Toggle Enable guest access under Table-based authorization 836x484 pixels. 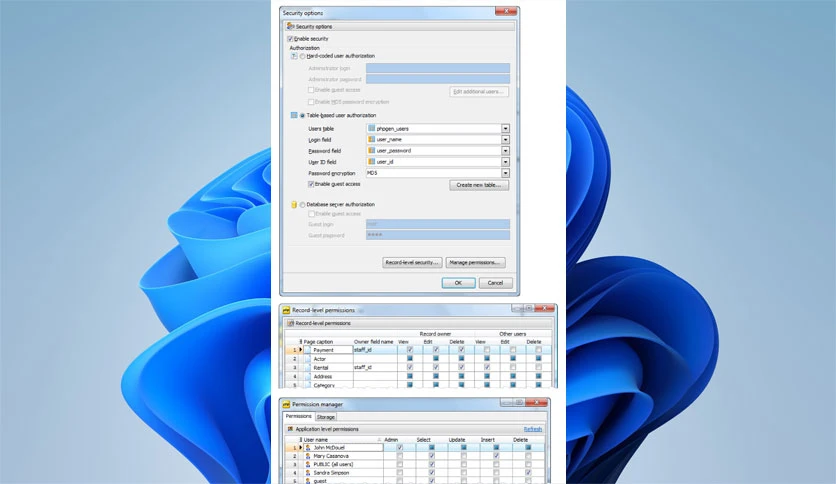pyautogui.click(x=311, y=184)
